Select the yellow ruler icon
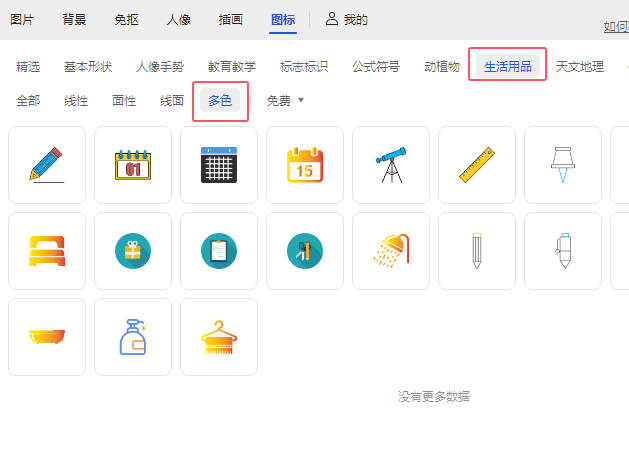This screenshot has width=629, height=462. tap(477, 165)
